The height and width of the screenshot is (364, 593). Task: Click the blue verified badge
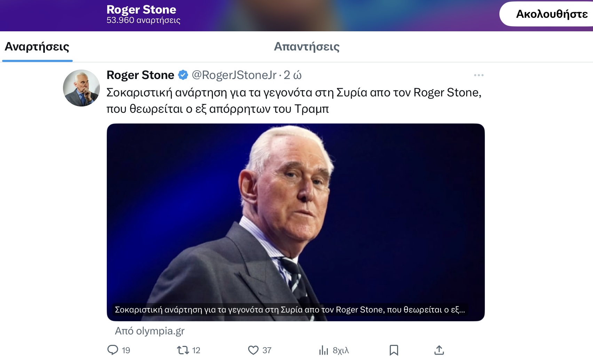click(183, 75)
